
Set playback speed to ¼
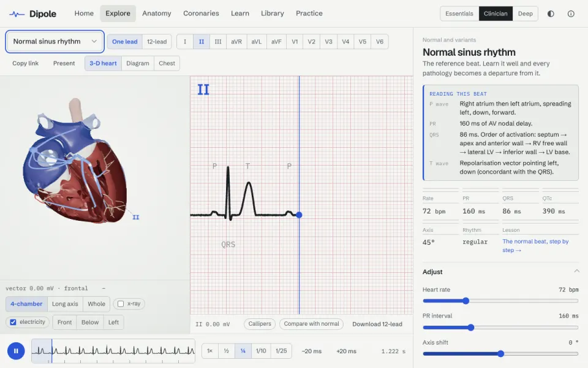pyautogui.click(x=243, y=351)
